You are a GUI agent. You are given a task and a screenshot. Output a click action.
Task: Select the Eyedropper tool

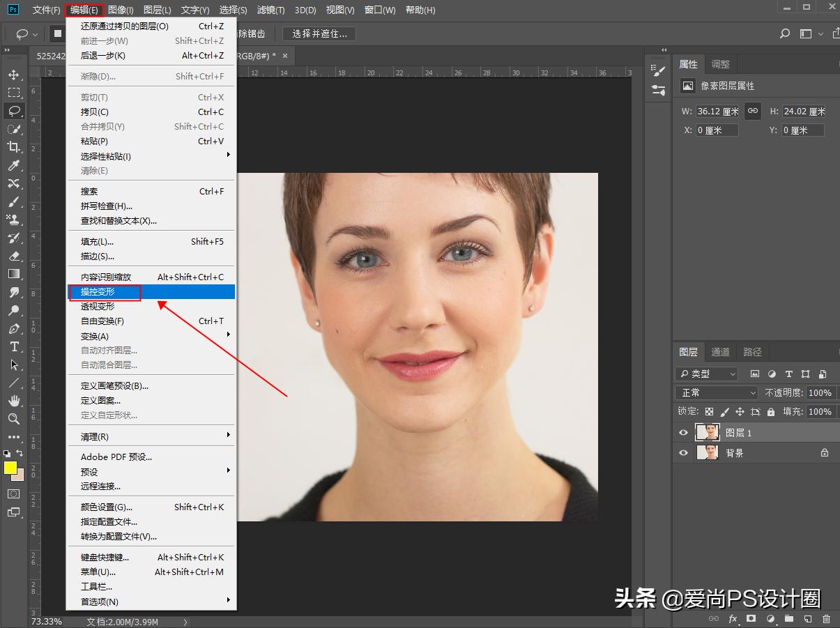(13, 165)
